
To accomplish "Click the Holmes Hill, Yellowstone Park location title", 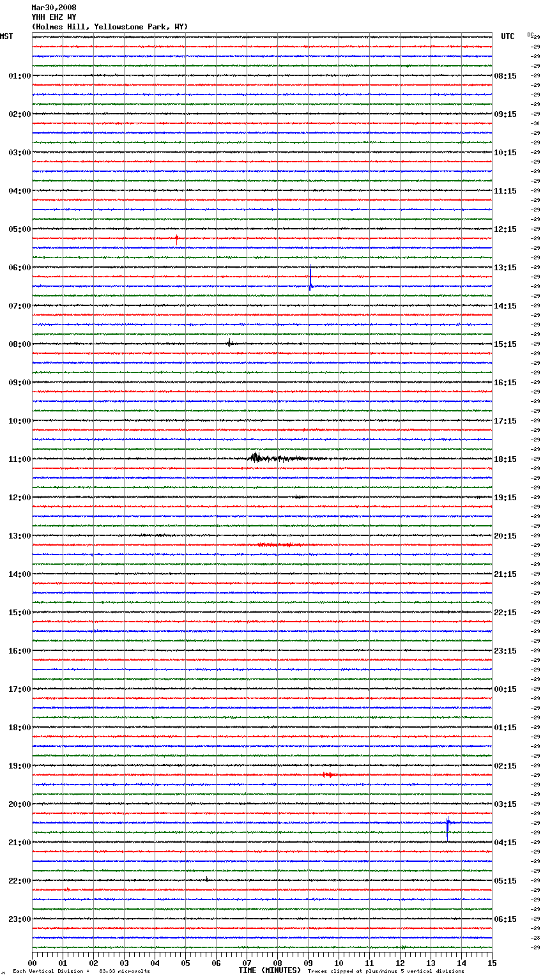I will click(x=110, y=27).
